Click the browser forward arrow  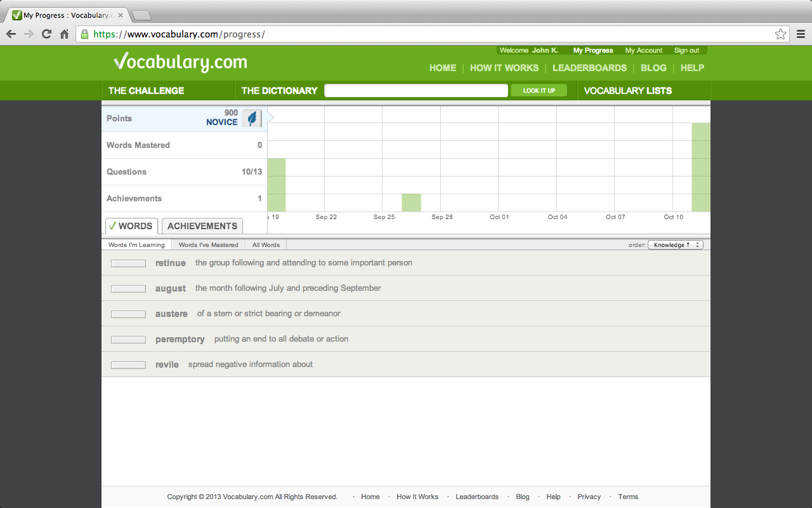point(29,34)
